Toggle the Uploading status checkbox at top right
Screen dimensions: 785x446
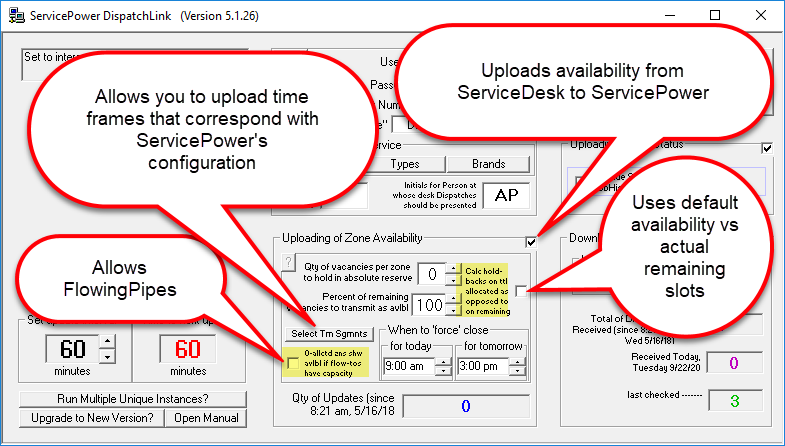pos(767,148)
